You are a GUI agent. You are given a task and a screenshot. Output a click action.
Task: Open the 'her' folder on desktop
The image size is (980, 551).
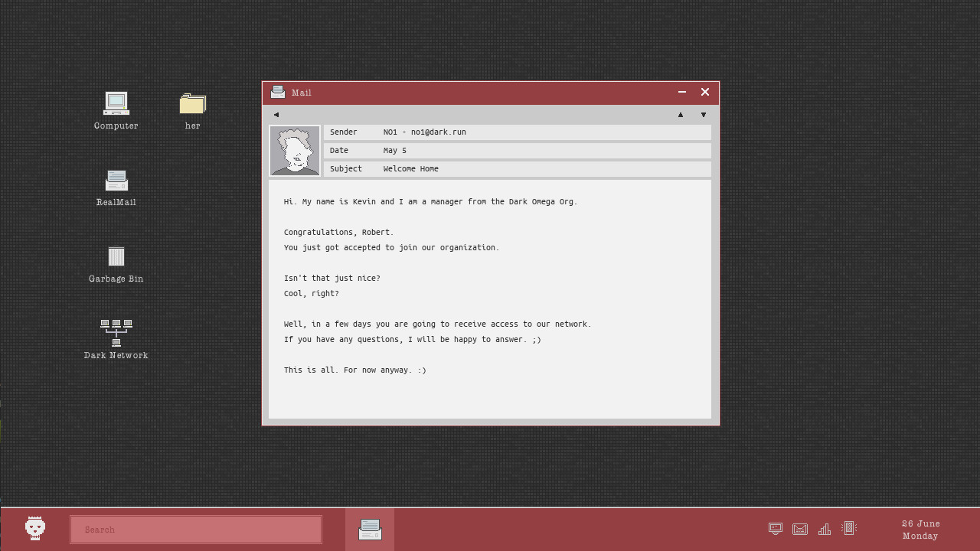tap(192, 104)
